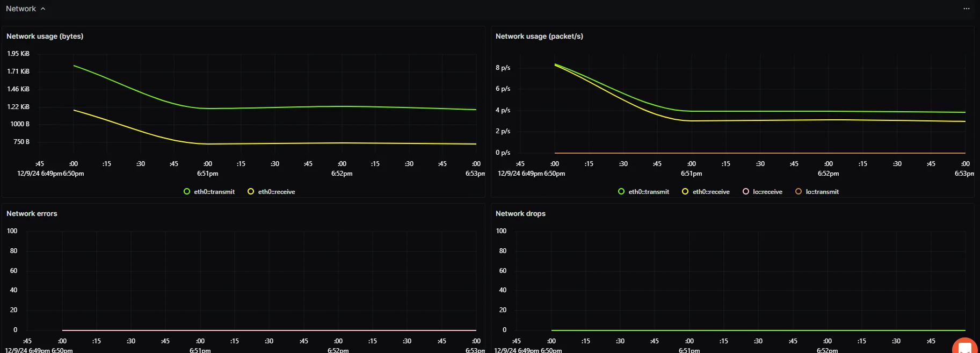Viewport: 980px width, 353px height.
Task: Click the 60 axis label in Network errors chart
Action: coord(13,271)
